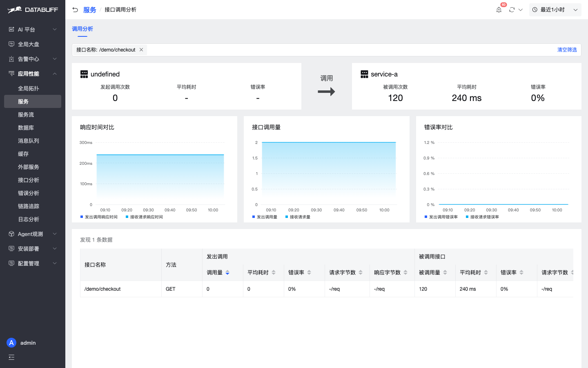
Task: Click the undefined service icon
Action: 84,74
